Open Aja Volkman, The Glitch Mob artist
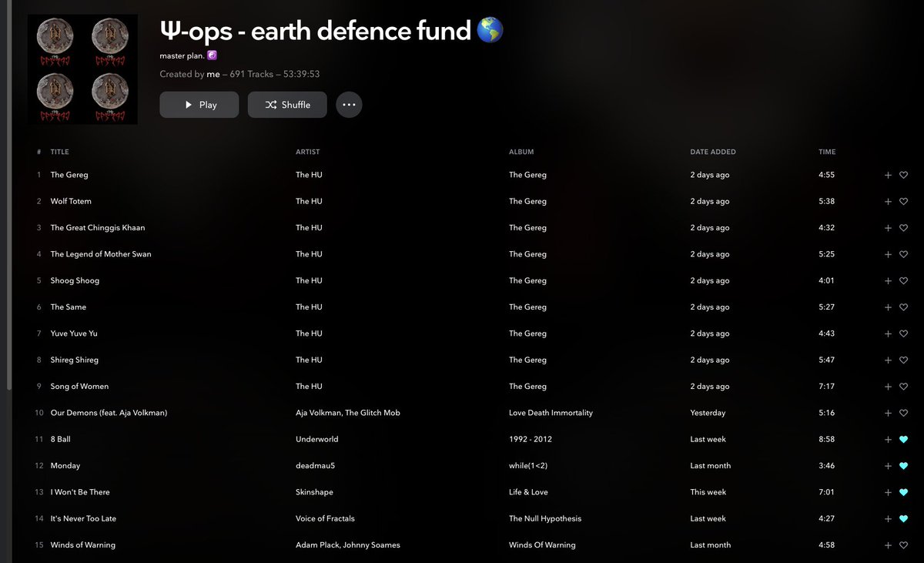 (348, 413)
